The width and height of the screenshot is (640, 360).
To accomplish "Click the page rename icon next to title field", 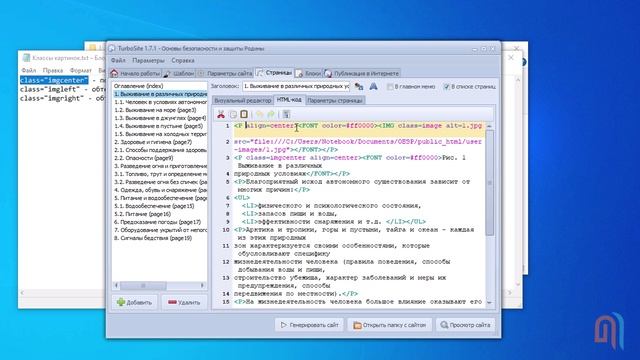I will tap(359, 87).
